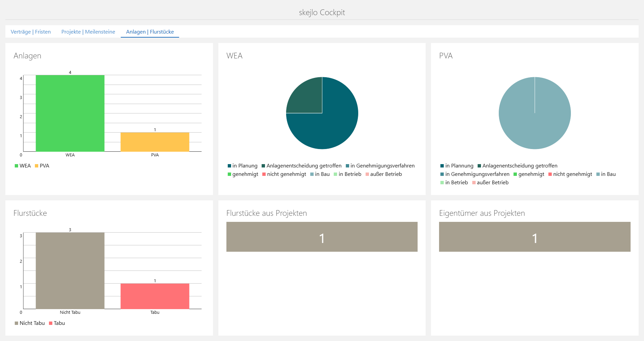The width and height of the screenshot is (644, 341).
Task: Click the "in Planung" legend swatch in WEA panel
Action: tap(229, 166)
